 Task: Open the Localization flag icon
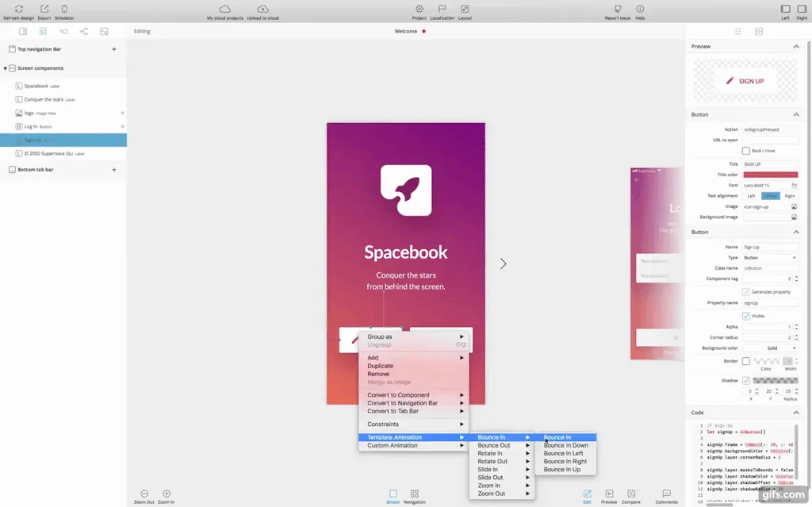tap(442, 9)
